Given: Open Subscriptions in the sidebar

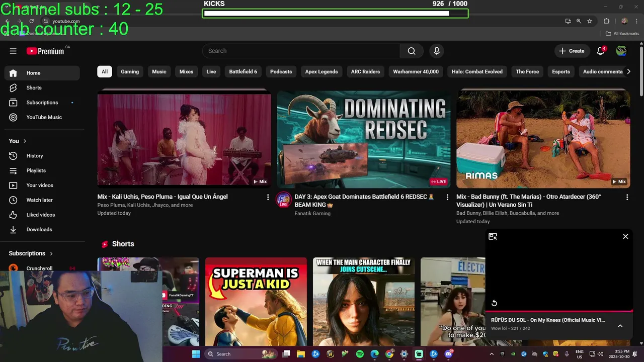Looking at the screenshot, I should pos(42,103).
